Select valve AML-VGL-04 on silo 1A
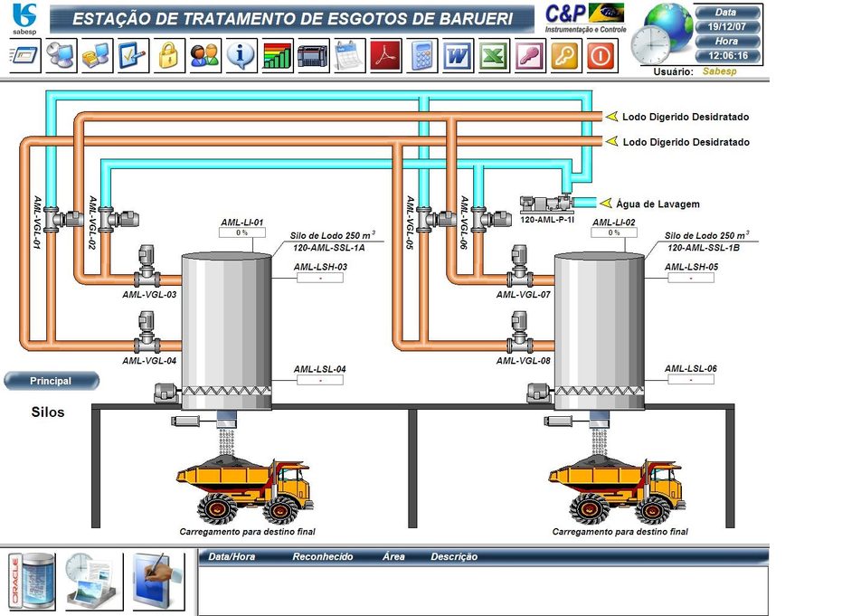The height and width of the screenshot is (616, 861). 147,333
